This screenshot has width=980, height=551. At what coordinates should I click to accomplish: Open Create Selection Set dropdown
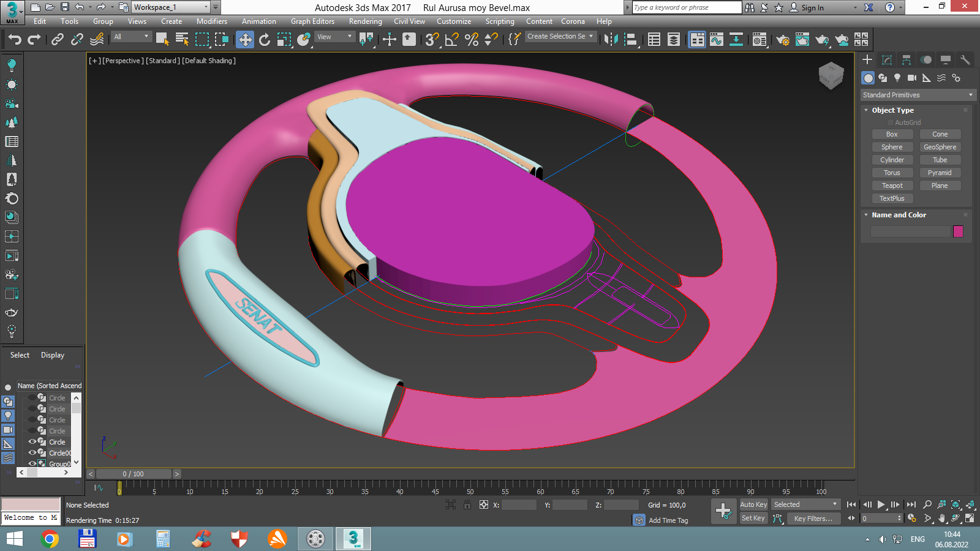click(x=560, y=36)
